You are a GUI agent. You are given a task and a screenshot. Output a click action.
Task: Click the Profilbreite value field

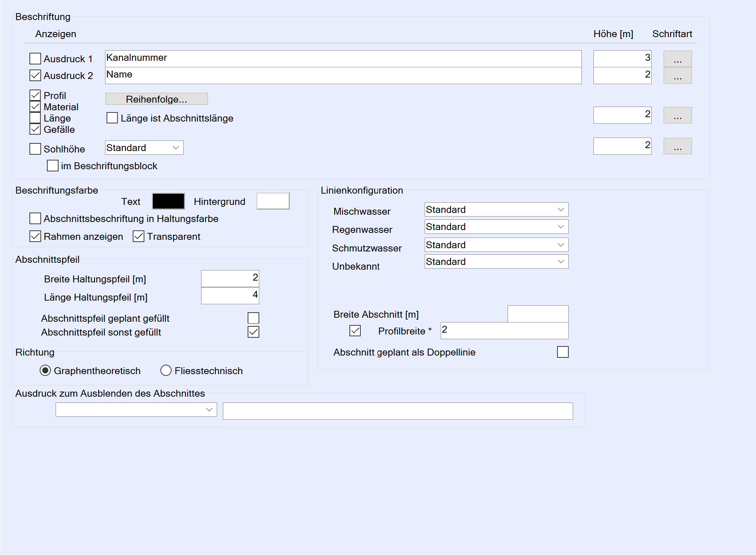pyautogui.click(x=504, y=330)
